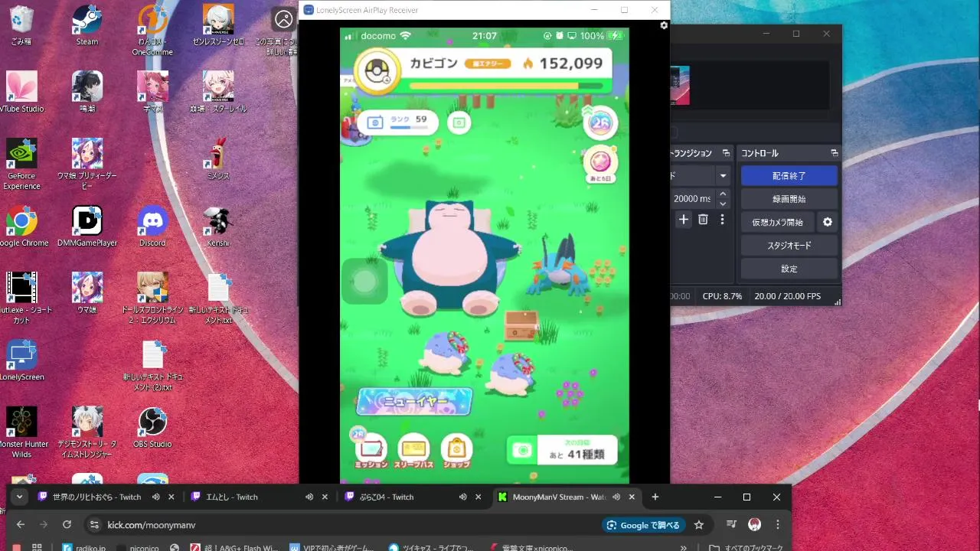Tap the level 26 round badge
This screenshot has width=980, height=551.
(x=601, y=122)
